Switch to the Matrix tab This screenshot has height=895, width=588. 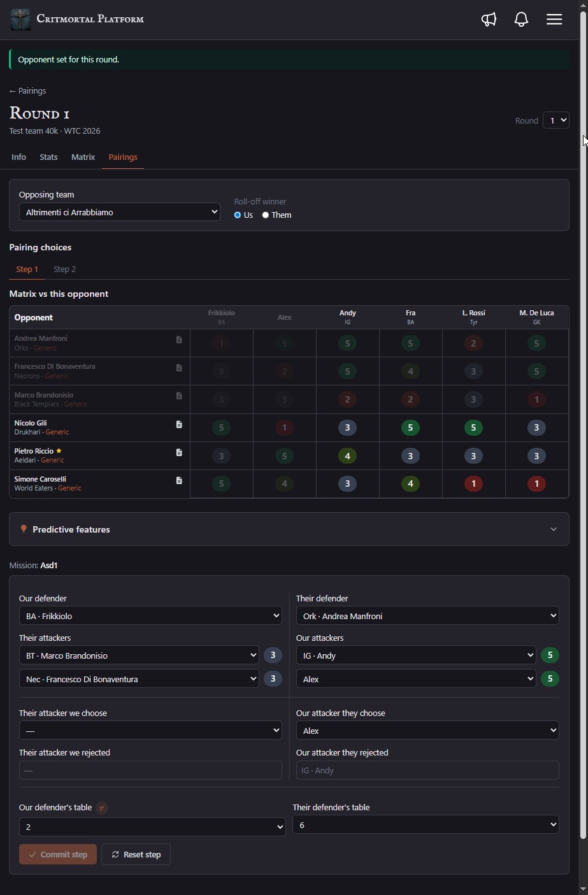(83, 157)
